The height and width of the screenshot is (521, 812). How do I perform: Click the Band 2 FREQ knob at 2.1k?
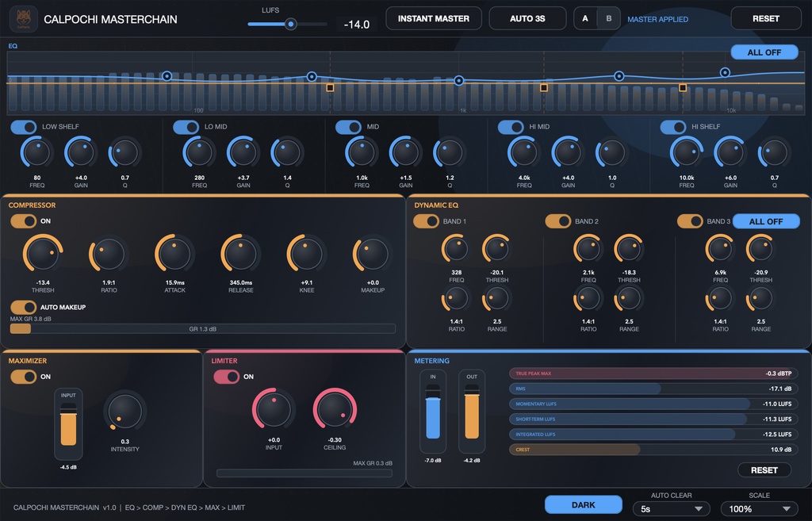(x=588, y=249)
